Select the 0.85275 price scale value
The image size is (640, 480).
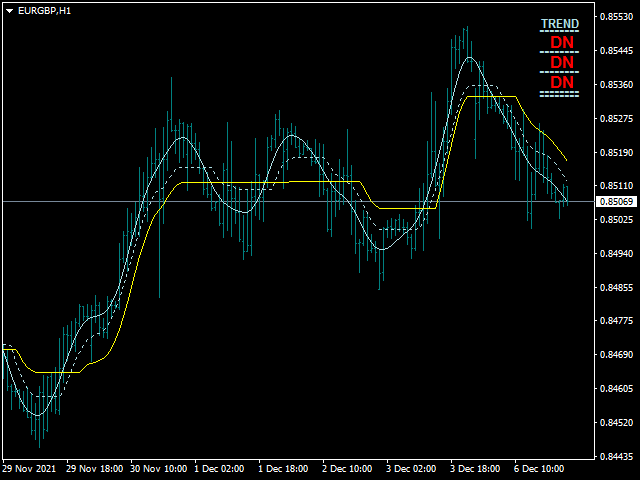click(x=616, y=118)
